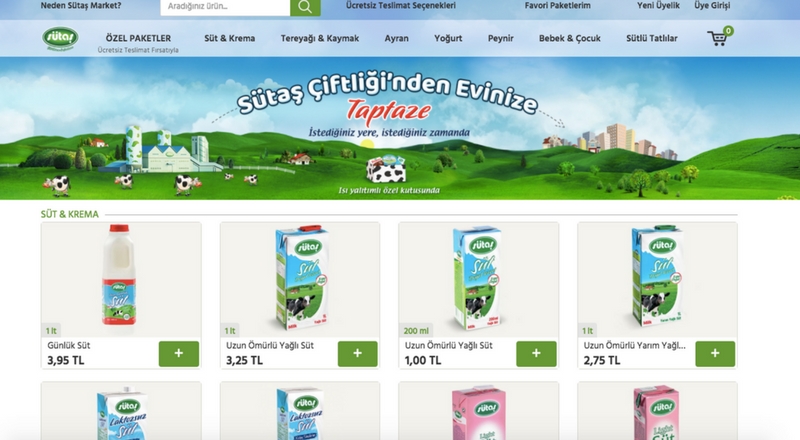Image resolution: width=800 pixels, height=440 pixels.
Task: Click the Sütaş logo in header
Action: coord(60,38)
